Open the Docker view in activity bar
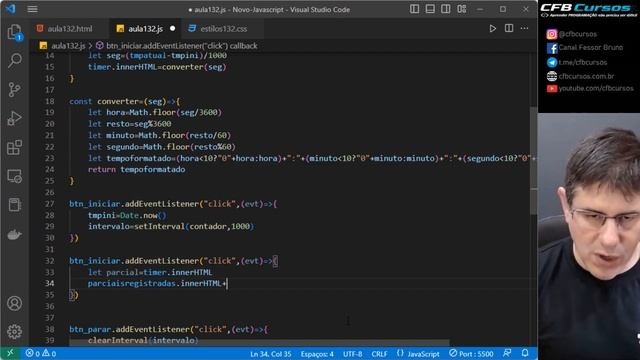Viewport: 640px width, 360px height. [x=14, y=235]
